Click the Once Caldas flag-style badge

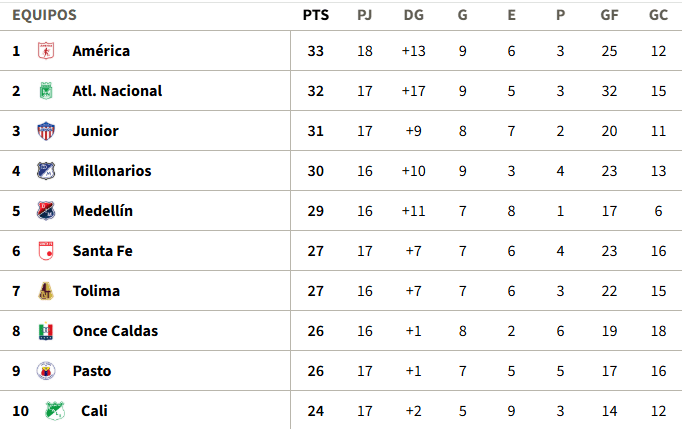tap(46, 331)
